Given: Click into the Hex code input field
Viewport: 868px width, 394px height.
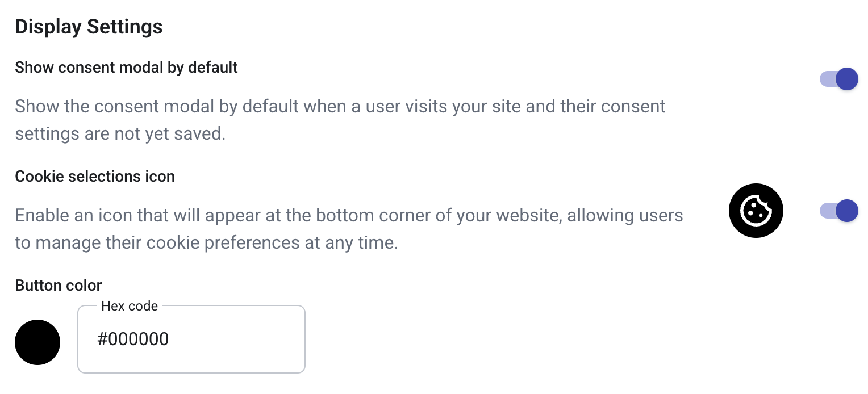Looking at the screenshot, I should [191, 339].
